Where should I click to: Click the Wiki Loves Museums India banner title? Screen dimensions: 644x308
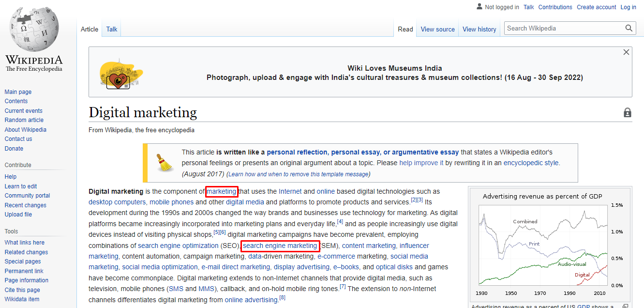[x=395, y=68]
